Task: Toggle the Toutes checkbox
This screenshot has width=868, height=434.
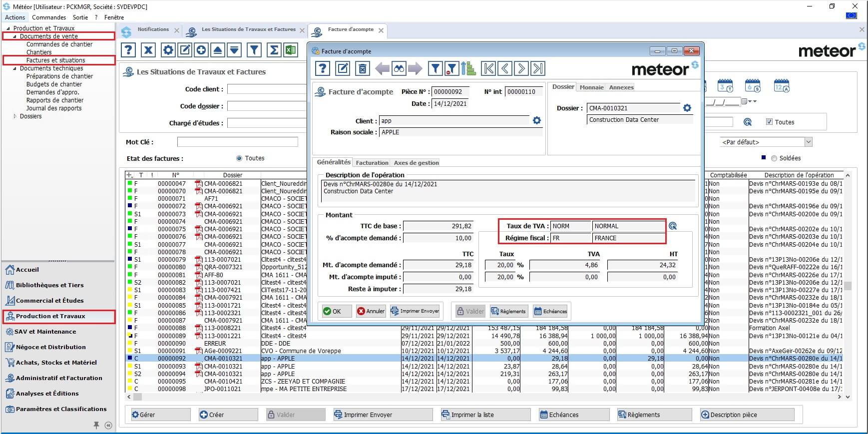Action: 769,122
